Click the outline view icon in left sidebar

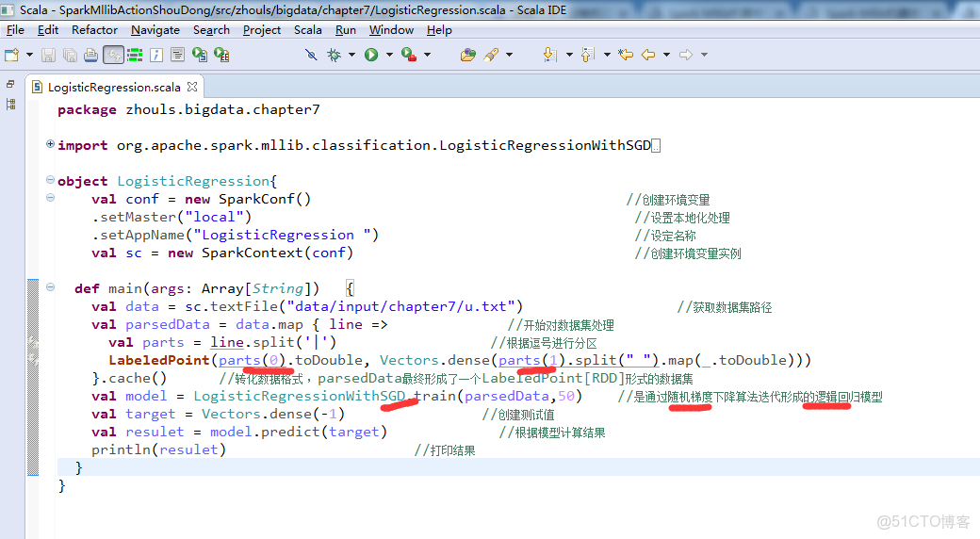(10, 105)
